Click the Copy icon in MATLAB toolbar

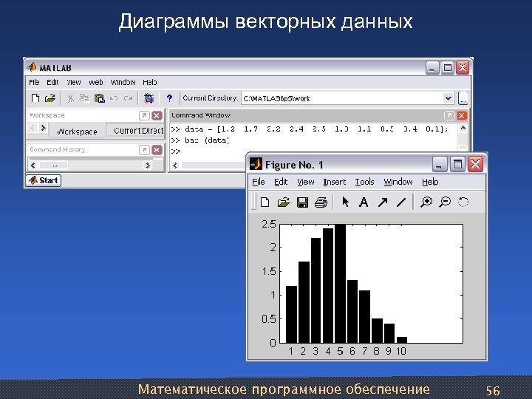click(x=84, y=98)
